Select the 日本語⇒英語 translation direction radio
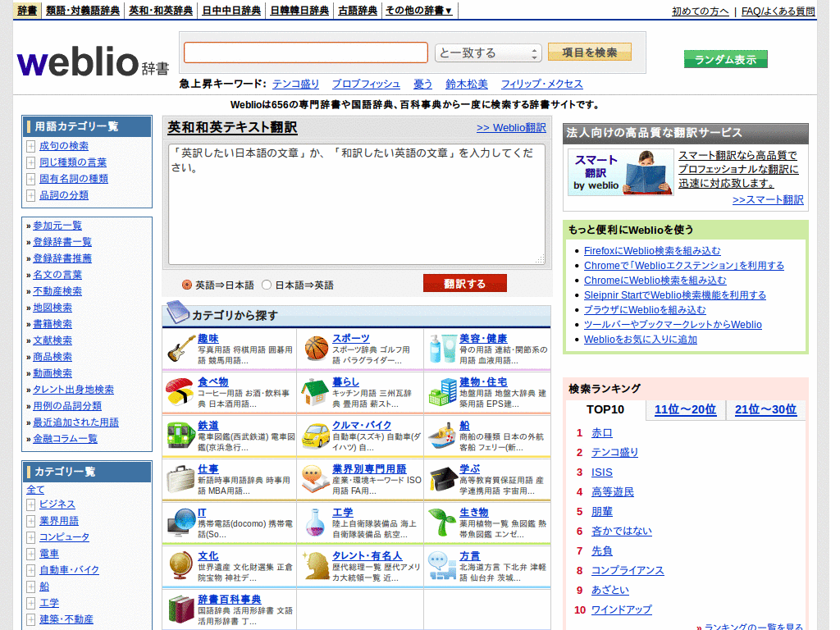 coord(267,283)
